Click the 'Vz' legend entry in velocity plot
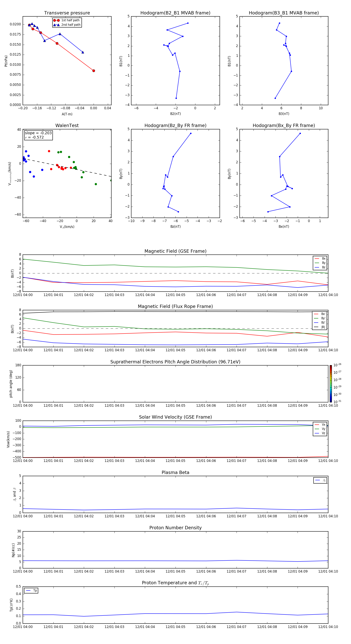 320,433
